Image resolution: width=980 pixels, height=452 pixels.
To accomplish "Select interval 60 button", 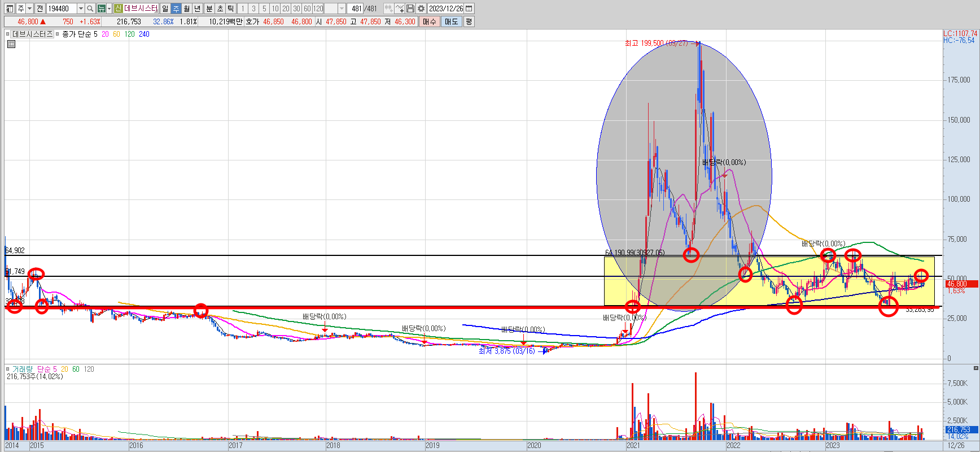I will click(x=307, y=8).
